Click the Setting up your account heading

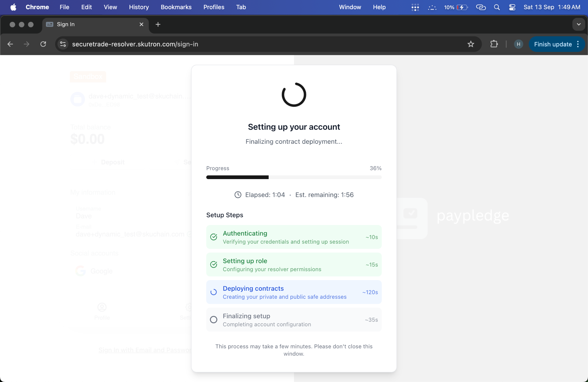(x=294, y=127)
